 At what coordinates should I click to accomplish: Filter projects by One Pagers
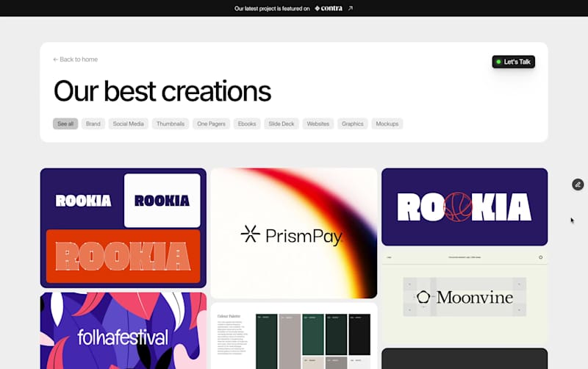tap(211, 123)
